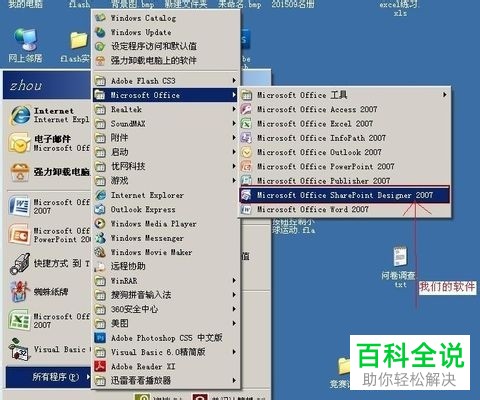
Task: Launch Windows Update entry
Action: click(166, 32)
